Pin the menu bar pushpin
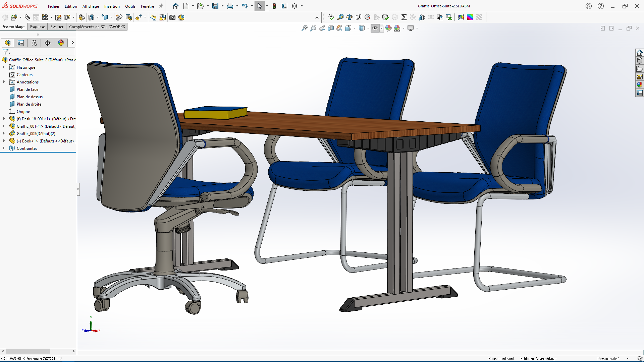 click(x=161, y=6)
